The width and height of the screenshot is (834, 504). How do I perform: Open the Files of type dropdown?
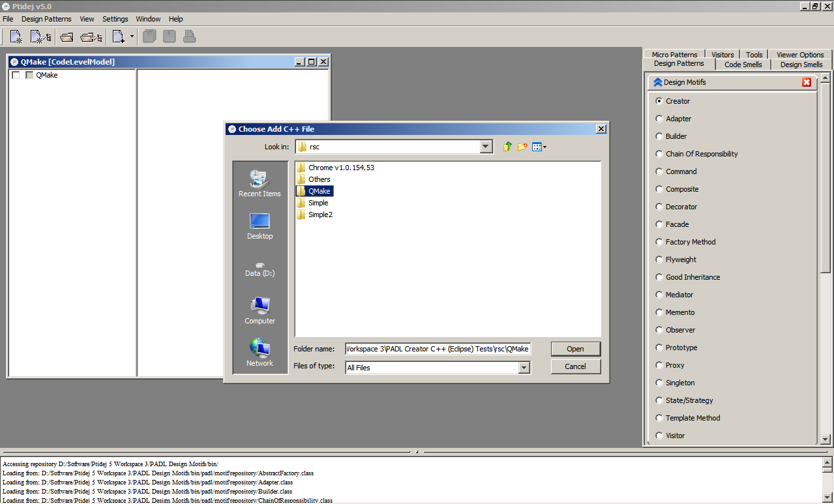[524, 367]
